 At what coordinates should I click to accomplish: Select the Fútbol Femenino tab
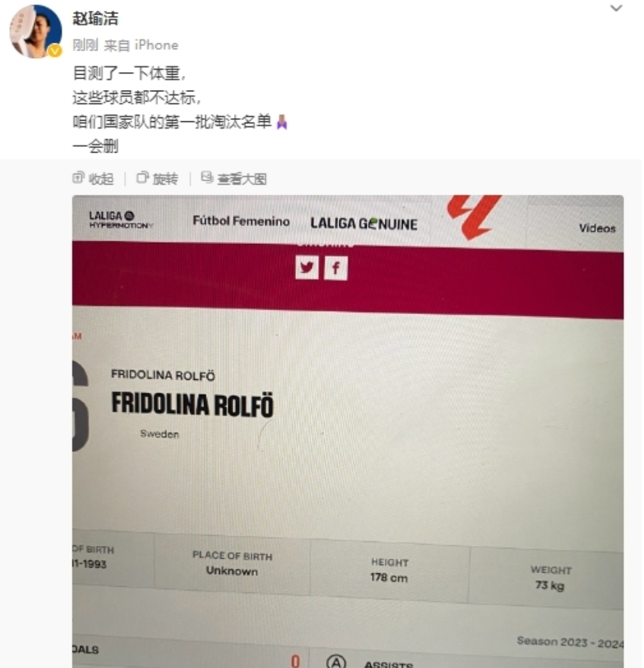pos(241,221)
